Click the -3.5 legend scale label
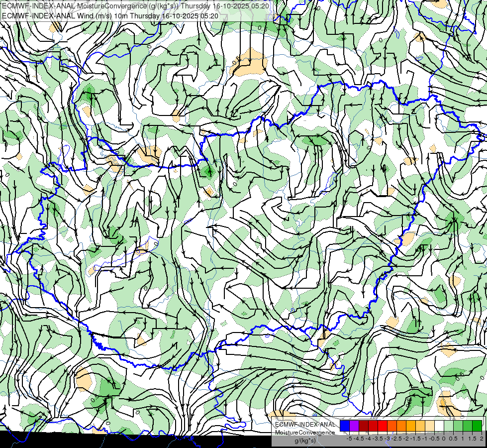The height and width of the screenshot is (448, 487). click(378, 439)
